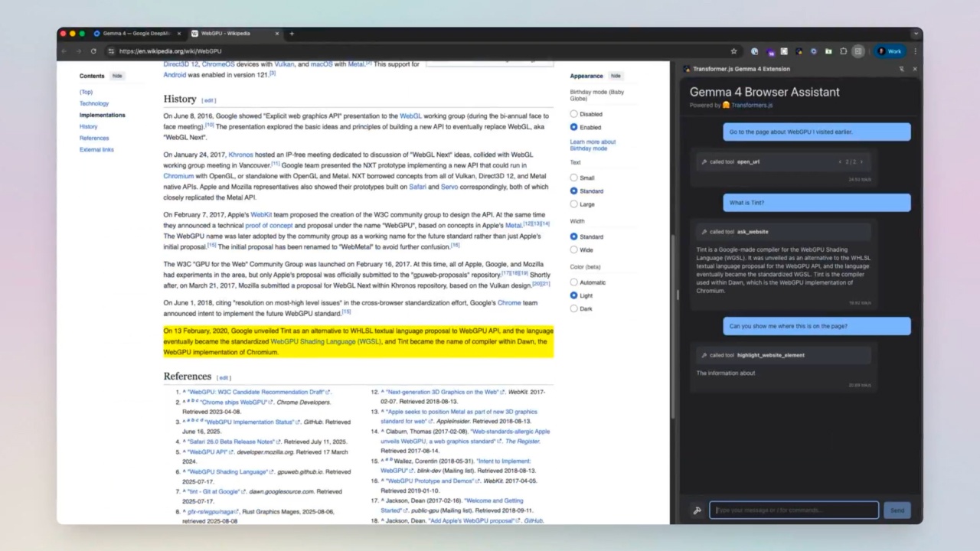Screen dimensions: 980x551
Task: Hide the Appearance panel
Action: click(x=616, y=76)
